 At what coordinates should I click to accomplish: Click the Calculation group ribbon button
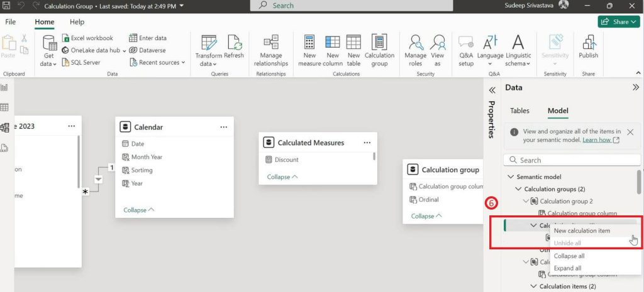(x=379, y=51)
